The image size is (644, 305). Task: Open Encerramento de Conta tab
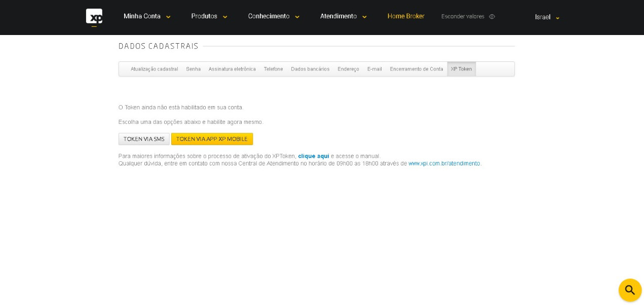pos(416,69)
